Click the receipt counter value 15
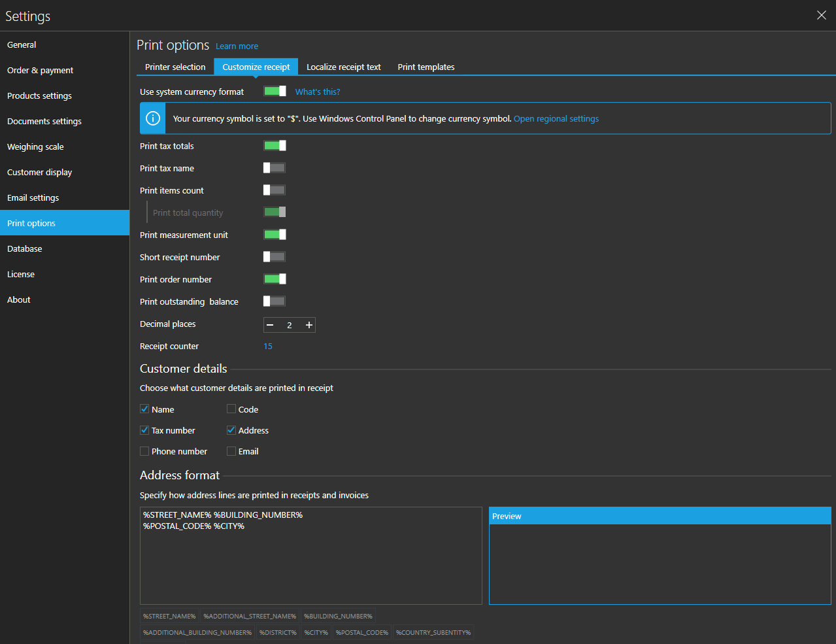Viewport: 836px width, 644px height. pyautogui.click(x=268, y=346)
